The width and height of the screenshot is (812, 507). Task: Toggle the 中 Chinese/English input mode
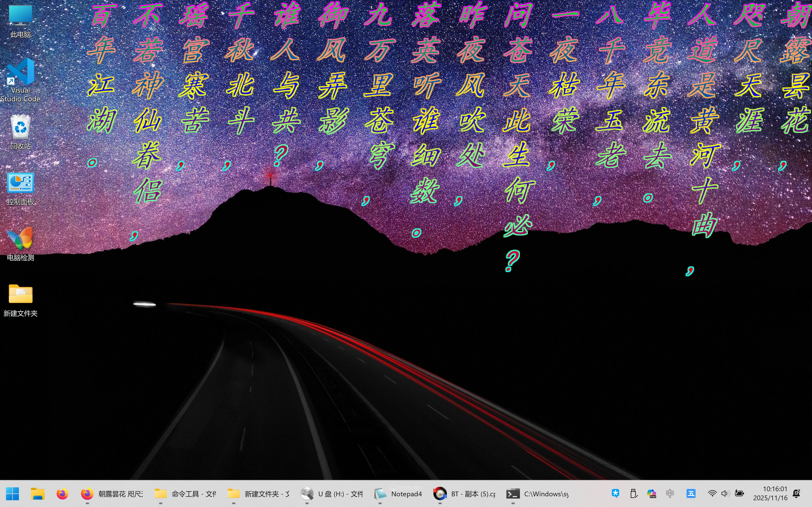670,493
